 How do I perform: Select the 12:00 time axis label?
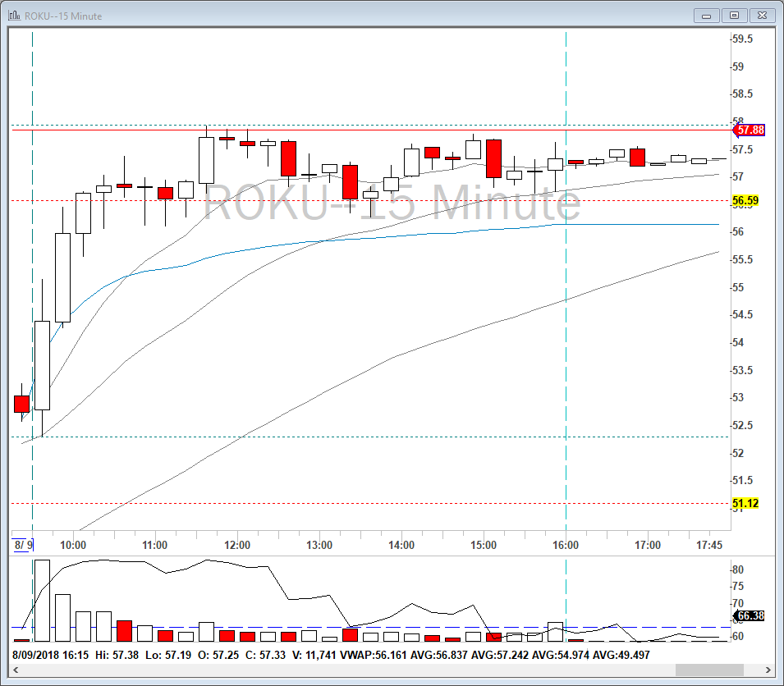point(237,545)
